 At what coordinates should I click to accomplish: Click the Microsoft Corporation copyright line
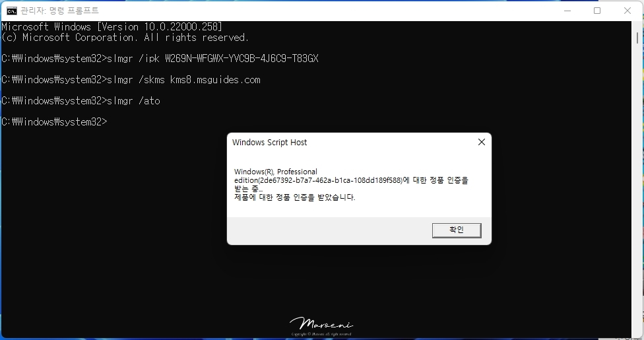coord(125,38)
